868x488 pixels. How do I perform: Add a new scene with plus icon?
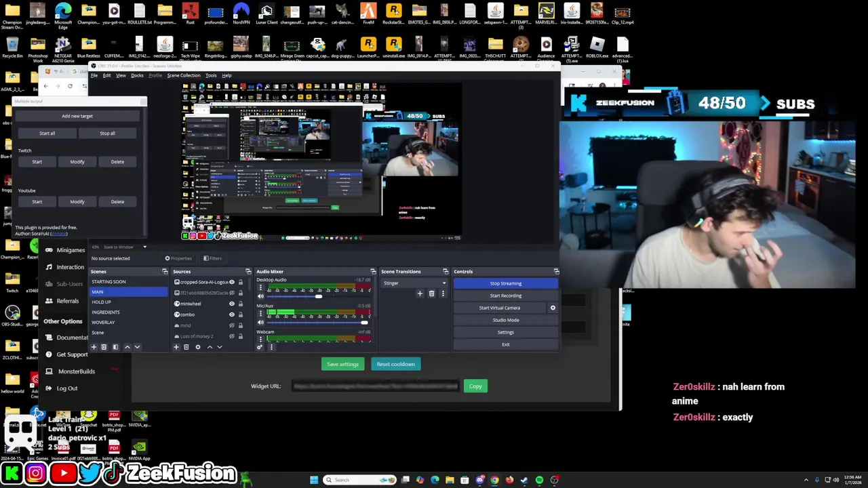[x=94, y=347]
